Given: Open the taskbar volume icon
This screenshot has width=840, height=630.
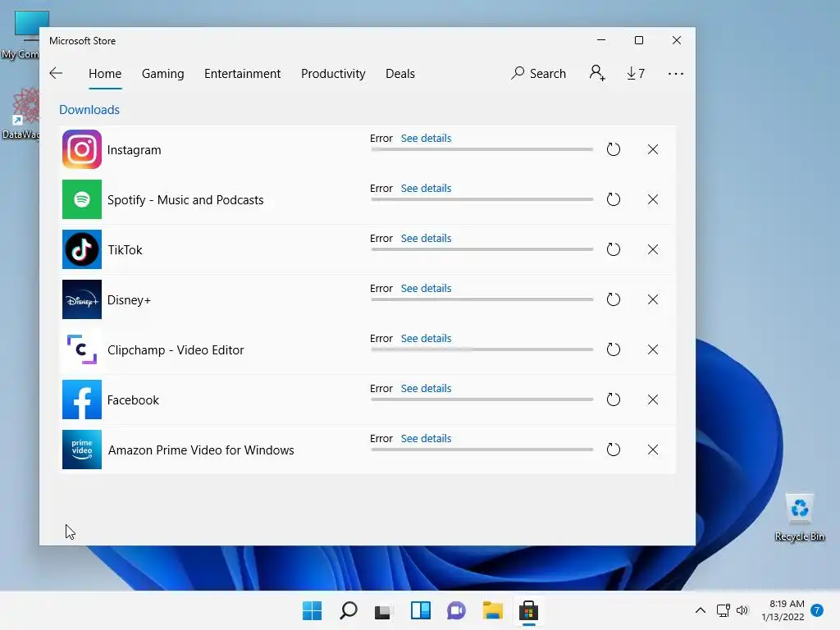Looking at the screenshot, I should [x=742, y=610].
